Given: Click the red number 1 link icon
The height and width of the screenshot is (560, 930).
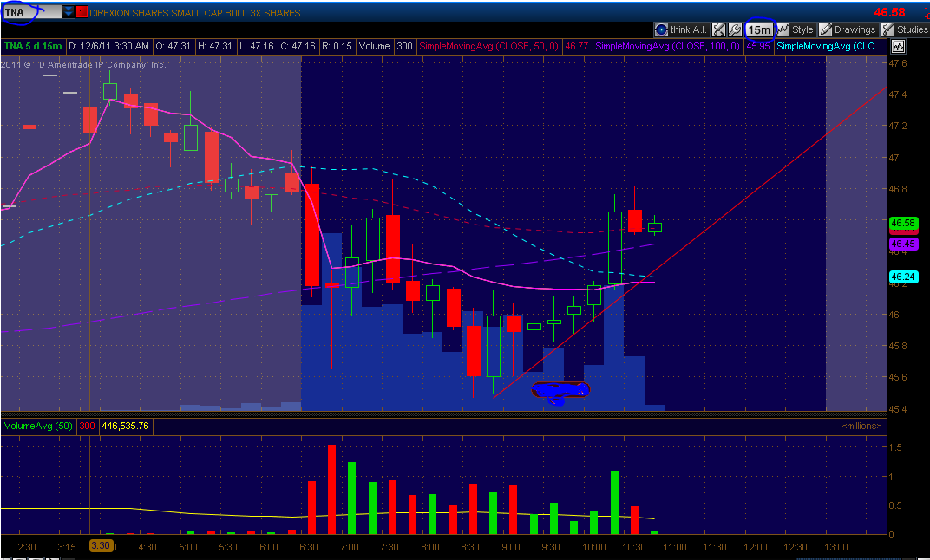Looking at the screenshot, I should (82, 13).
